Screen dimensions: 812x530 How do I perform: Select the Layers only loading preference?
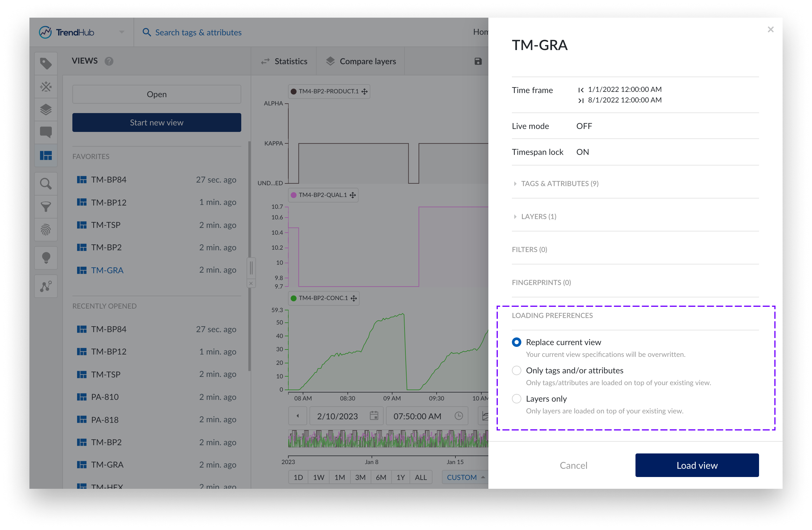[517, 398]
